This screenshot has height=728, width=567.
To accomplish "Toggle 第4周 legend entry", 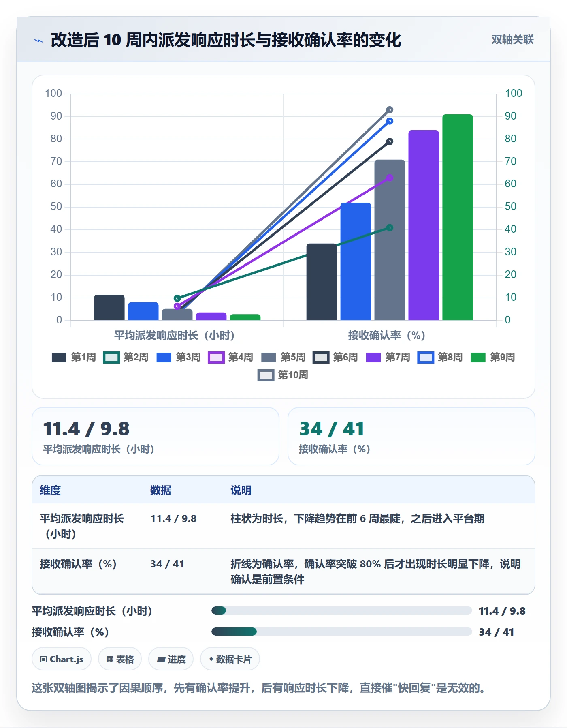I will pyautogui.click(x=231, y=357).
